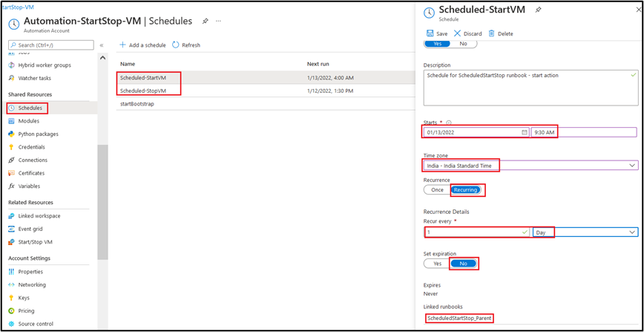Click the Start/Stop VM icon
This screenshot has width=644, height=332.
(12, 242)
